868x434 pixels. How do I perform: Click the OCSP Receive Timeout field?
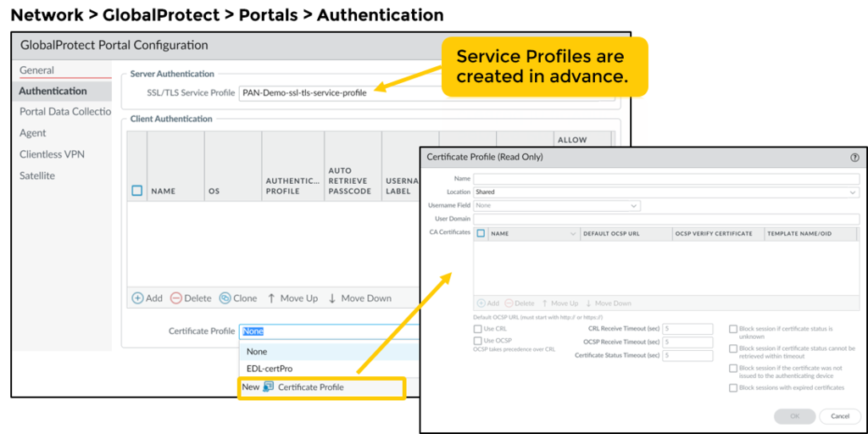pos(687,342)
